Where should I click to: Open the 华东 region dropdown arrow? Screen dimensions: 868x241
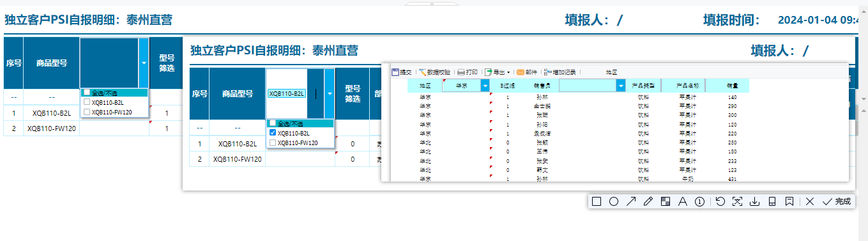tap(485, 85)
